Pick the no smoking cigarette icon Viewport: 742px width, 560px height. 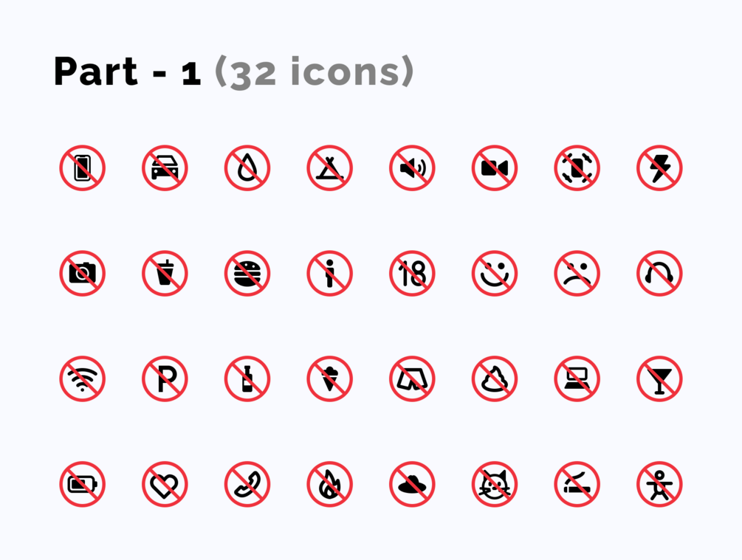pyautogui.click(x=577, y=484)
